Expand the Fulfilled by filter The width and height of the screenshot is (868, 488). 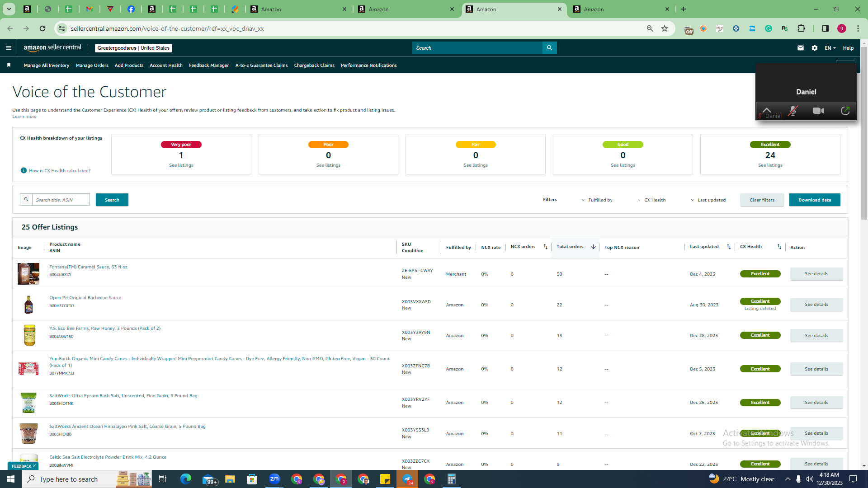tap(597, 200)
